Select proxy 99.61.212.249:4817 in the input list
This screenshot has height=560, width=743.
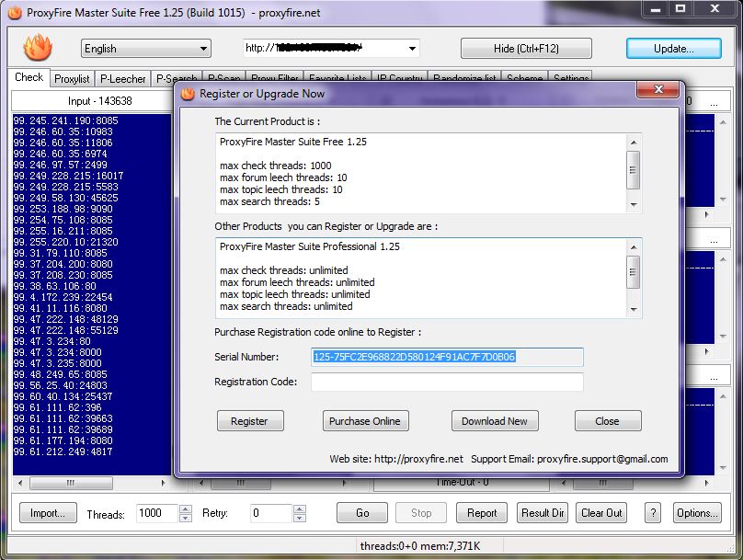click(63, 451)
